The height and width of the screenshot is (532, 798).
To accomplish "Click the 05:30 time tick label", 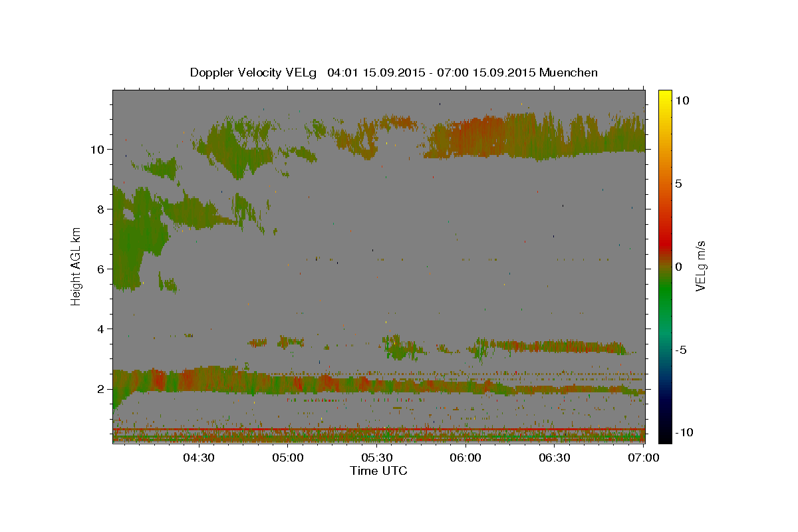I will (378, 458).
